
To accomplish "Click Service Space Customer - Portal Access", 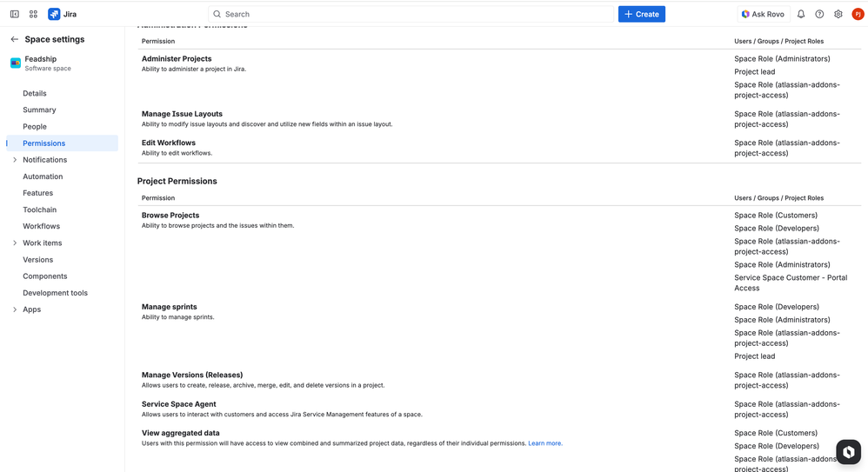I will point(791,283).
